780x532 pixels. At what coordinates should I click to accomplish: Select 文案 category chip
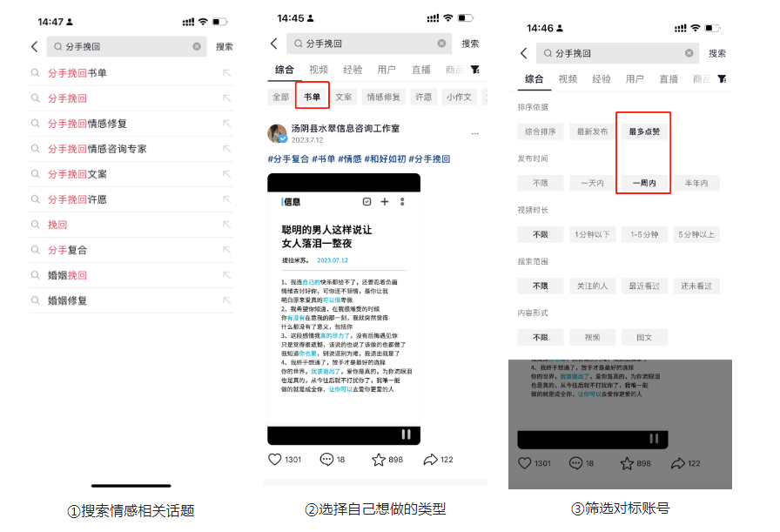[x=343, y=97]
